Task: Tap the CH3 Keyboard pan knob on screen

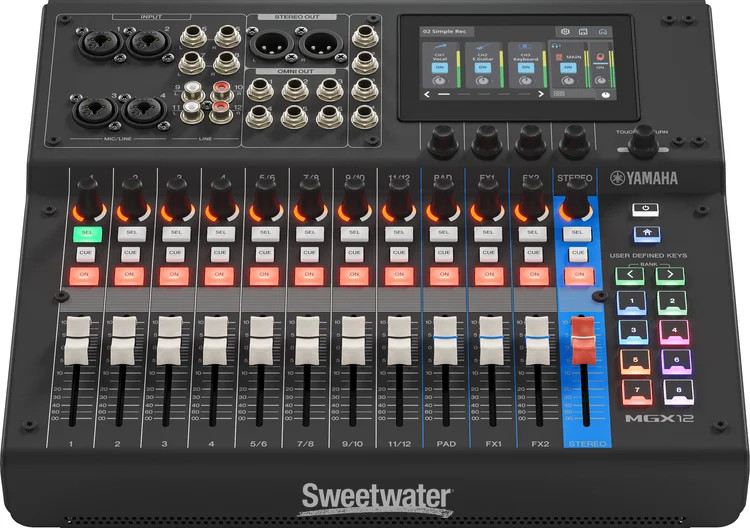Action: click(x=525, y=81)
